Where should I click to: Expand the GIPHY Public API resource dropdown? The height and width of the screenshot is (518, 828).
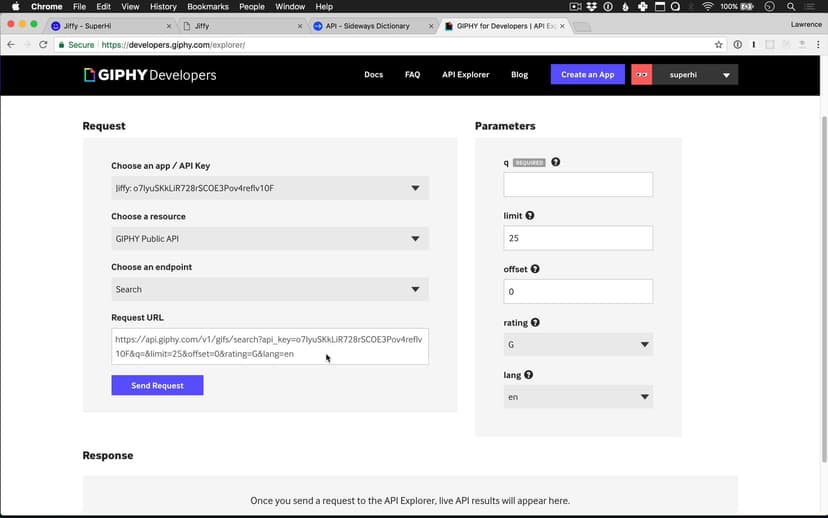(270, 239)
